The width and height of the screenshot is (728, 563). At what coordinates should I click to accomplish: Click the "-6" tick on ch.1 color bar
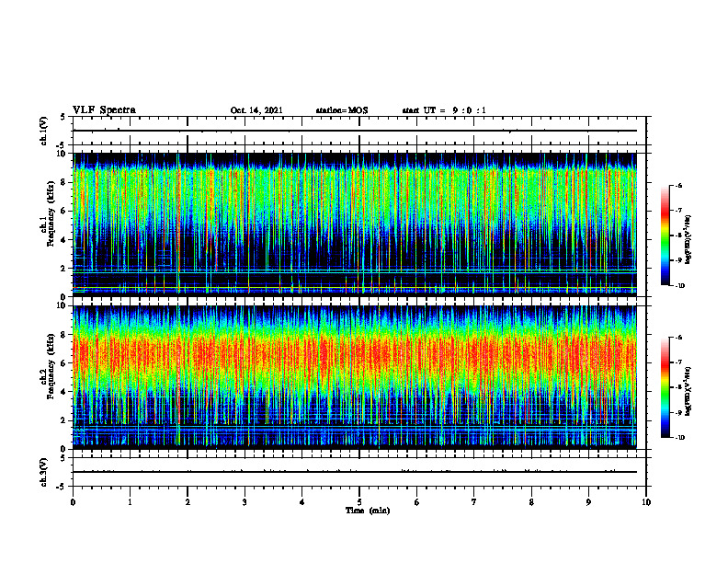pyautogui.click(x=678, y=185)
